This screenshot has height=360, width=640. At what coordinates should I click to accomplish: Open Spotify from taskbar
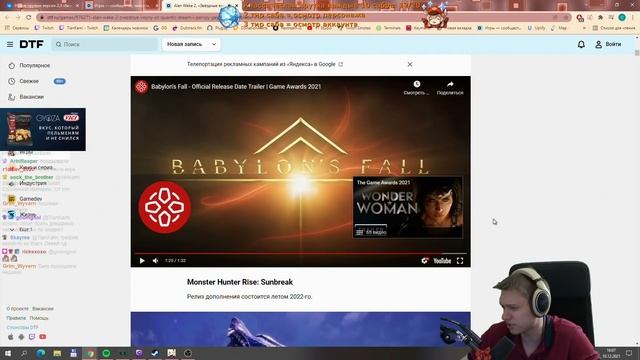click(106, 353)
